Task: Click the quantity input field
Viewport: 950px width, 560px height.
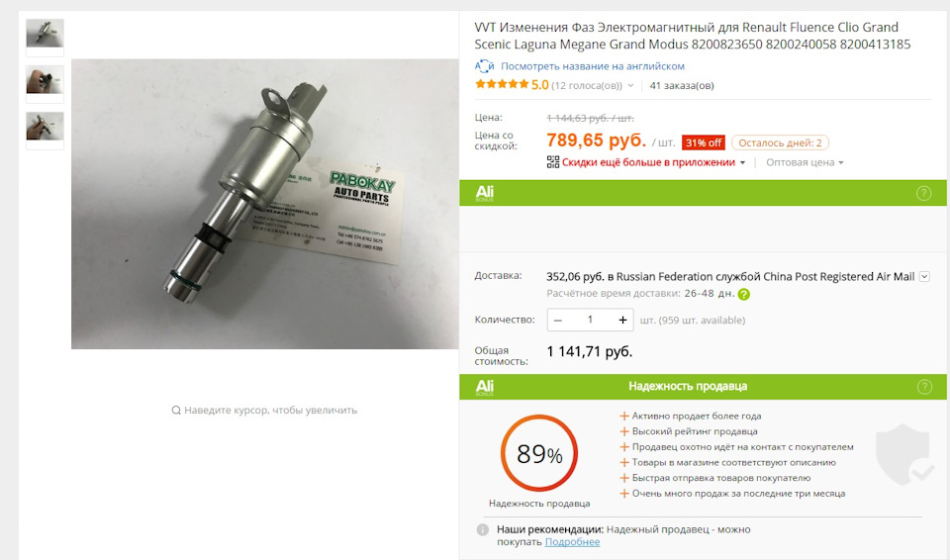Action: pyautogui.click(x=590, y=320)
